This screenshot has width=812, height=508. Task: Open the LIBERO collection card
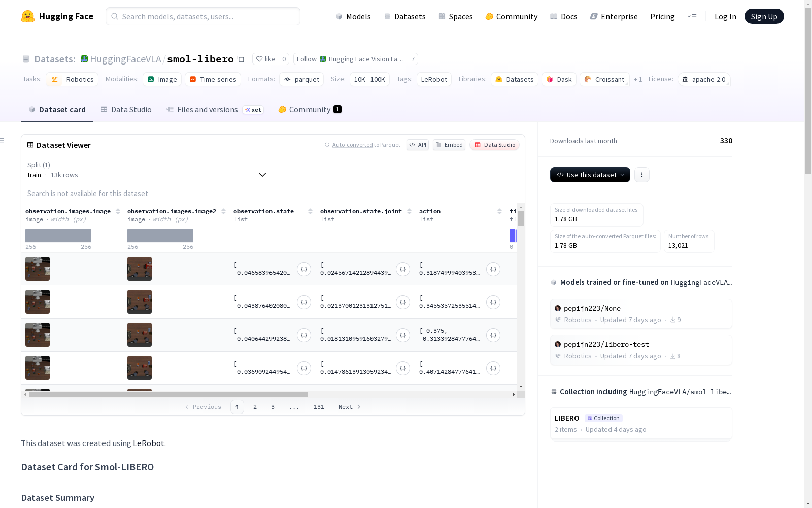641,423
